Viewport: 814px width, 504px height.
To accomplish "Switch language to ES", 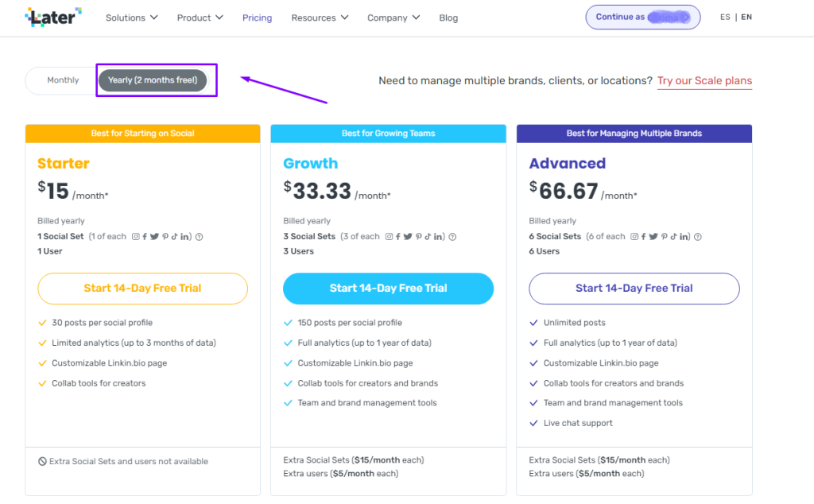I will (x=725, y=17).
